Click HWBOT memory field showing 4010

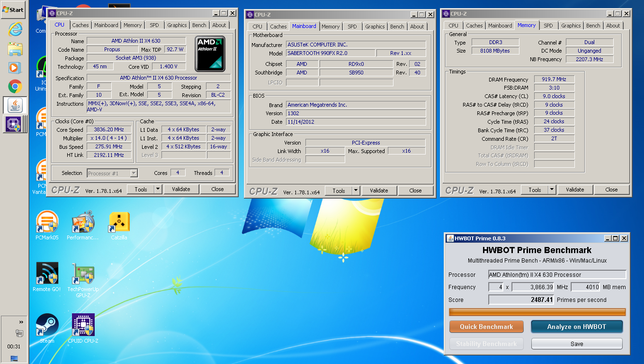coord(586,287)
